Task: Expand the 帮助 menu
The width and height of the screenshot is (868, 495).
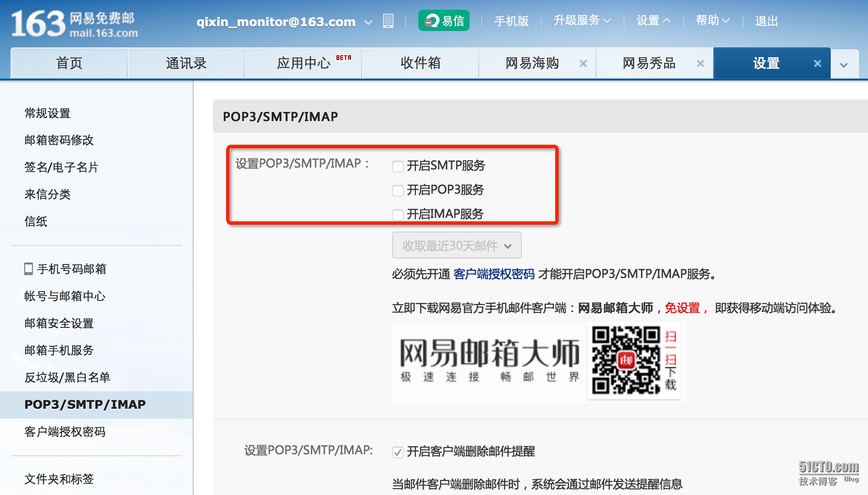Action: (x=713, y=21)
